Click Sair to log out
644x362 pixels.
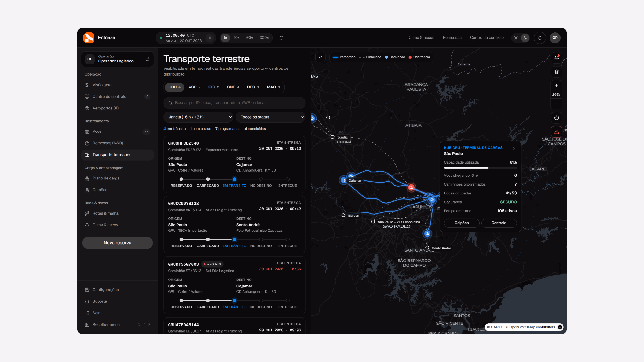coord(118,313)
